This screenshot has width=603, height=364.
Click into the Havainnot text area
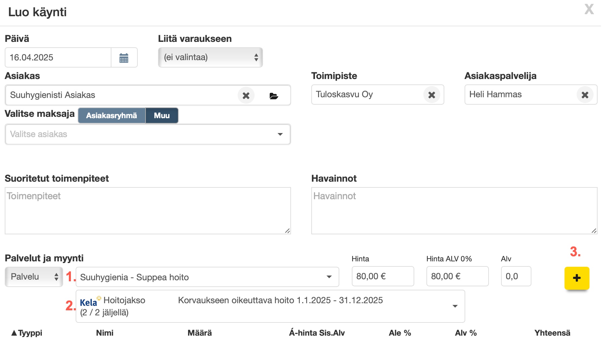(454, 211)
